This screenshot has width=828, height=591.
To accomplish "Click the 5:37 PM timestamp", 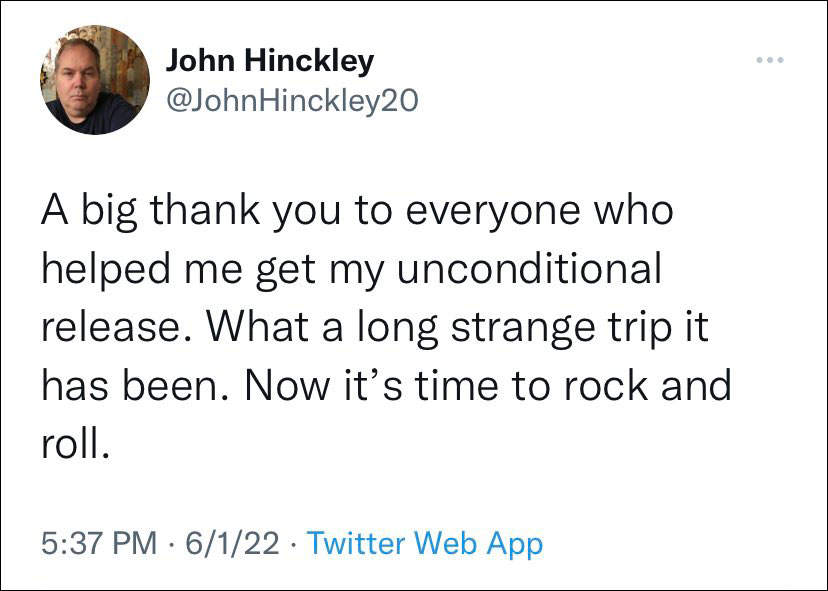I will tap(100, 544).
